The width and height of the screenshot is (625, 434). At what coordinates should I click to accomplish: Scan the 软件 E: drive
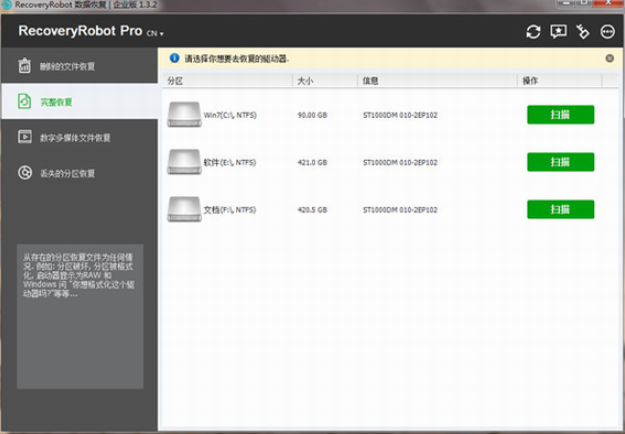point(560,162)
